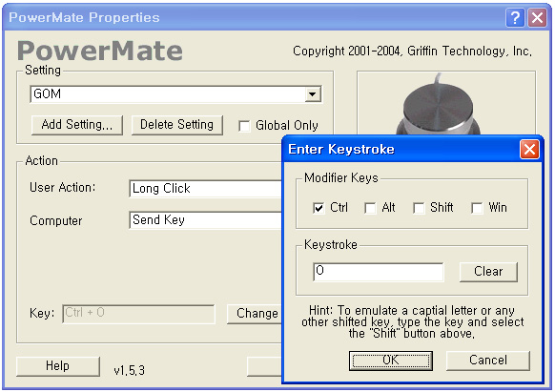
Task: Enable the Win modifier checkbox
Action: [x=477, y=208]
